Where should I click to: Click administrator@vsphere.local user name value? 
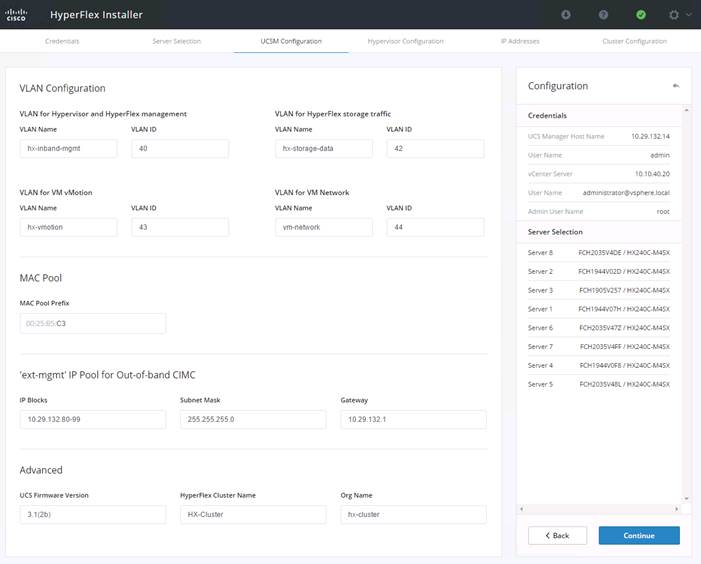626,193
